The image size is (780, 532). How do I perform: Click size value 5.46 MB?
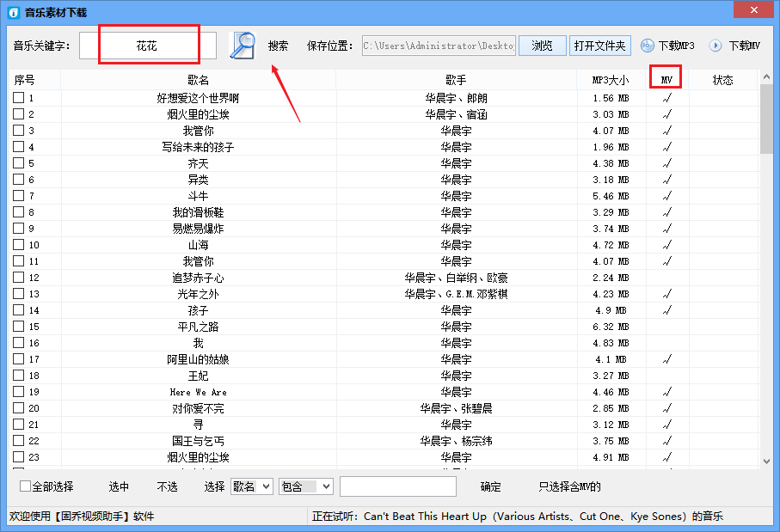[x=611, y=196]
